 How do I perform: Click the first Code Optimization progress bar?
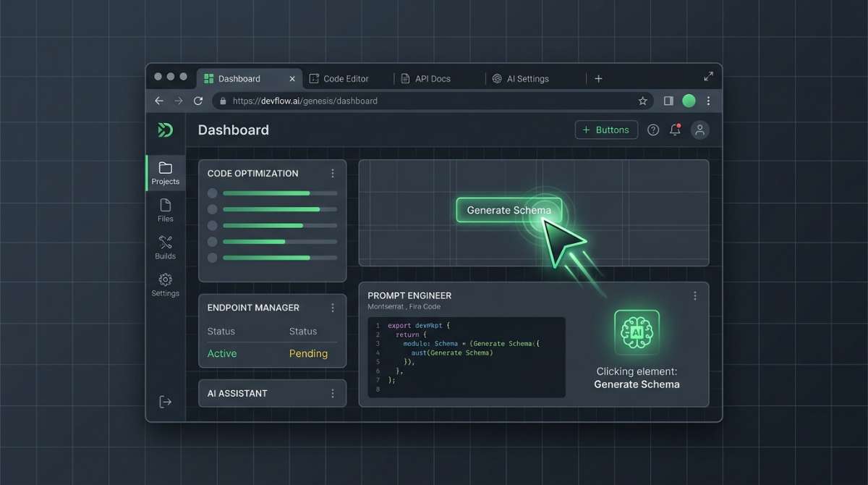pos(280,193)
